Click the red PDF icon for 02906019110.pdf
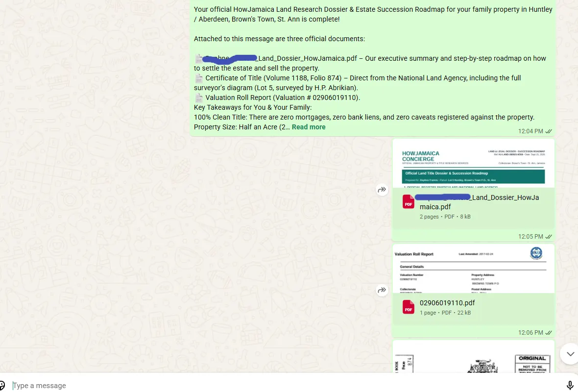 click(x=409, y=307)
